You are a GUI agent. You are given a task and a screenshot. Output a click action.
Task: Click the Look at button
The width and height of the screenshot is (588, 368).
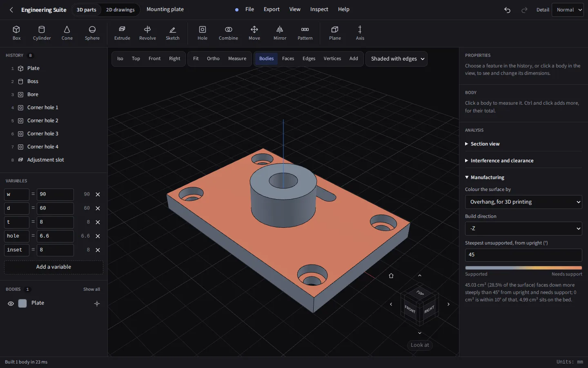(x=420, y=345)
